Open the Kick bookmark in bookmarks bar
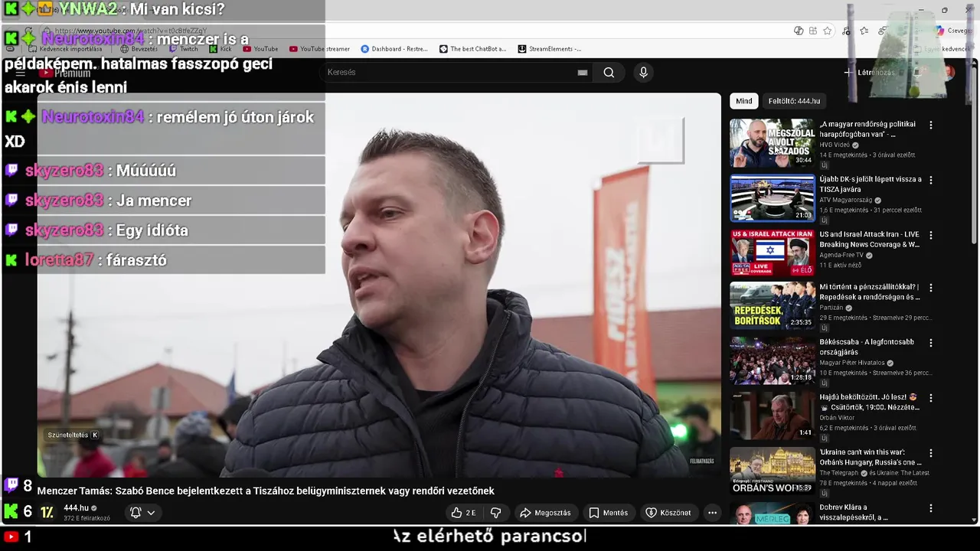 [220, 49]
